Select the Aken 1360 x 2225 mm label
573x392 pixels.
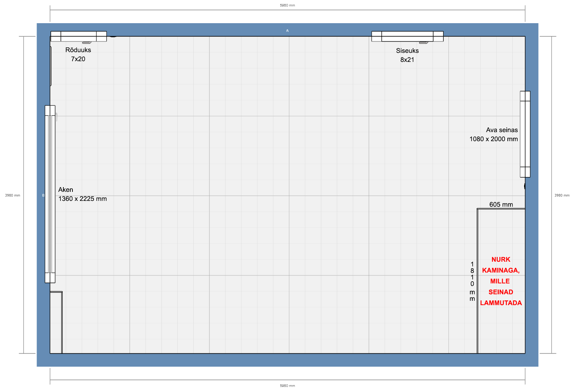click(x=82, y=194)
